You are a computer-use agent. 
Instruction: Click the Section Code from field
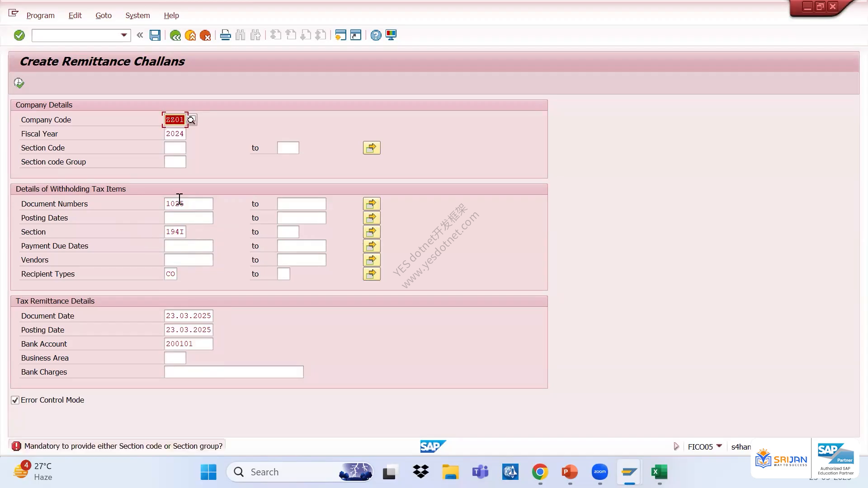click(x=175, y=148)
